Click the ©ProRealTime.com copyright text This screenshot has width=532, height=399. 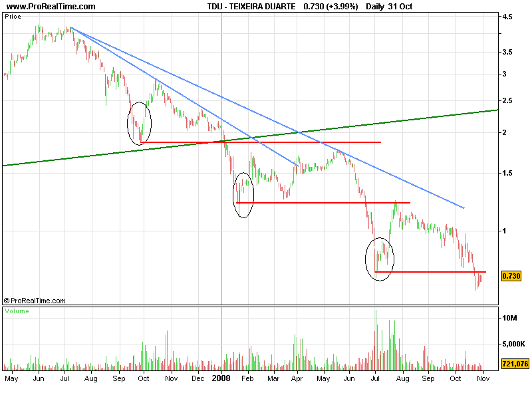tap(35, 301)
